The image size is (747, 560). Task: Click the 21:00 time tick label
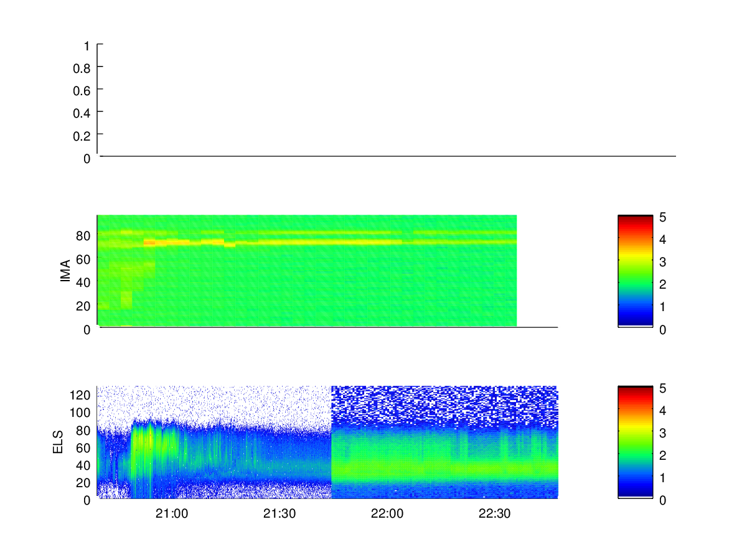pos(172,514)
